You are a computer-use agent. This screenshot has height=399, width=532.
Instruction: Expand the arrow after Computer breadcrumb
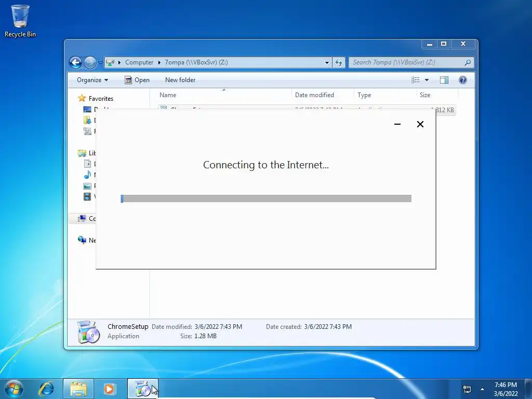(x=159, y=62)
